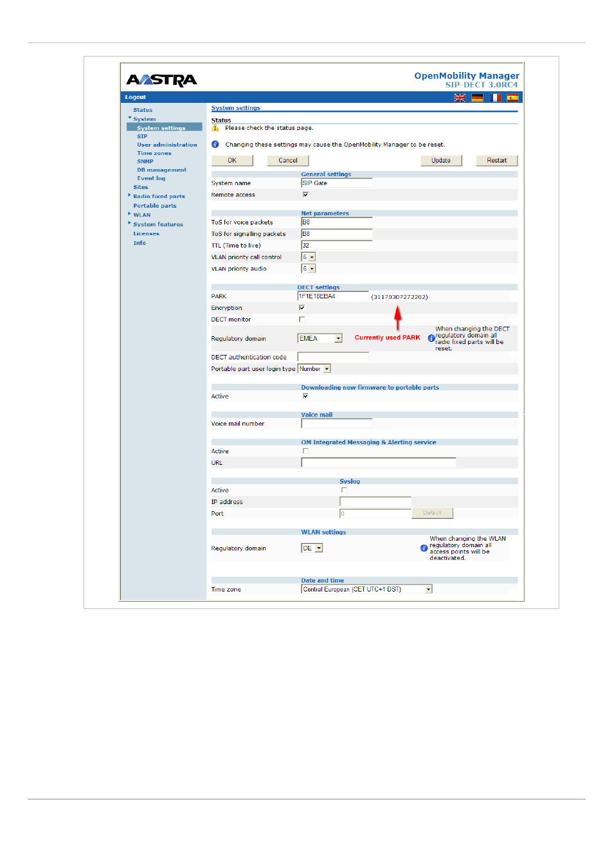This screenshot has width=614, height=868.
Task: Enable Active for OM Integrated Messaging
Action: click(305, 451)
